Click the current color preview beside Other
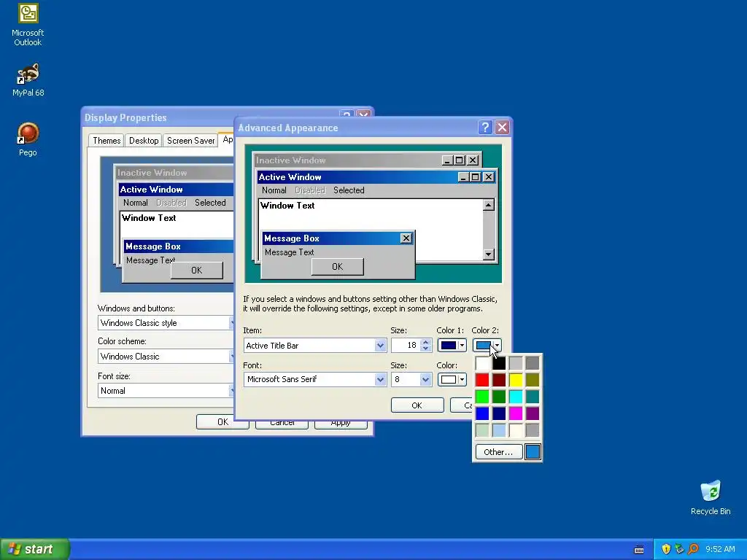 point(533,452)
